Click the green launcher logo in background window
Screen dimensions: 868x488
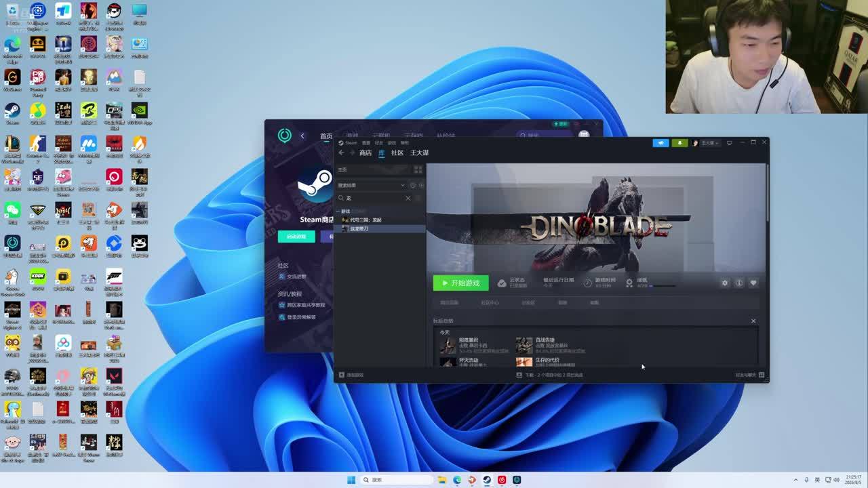point(285,136)
